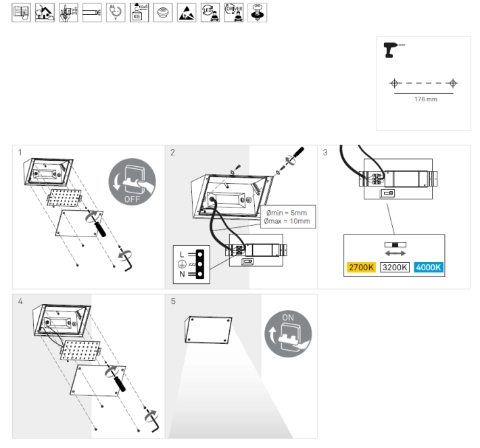Click the hex key in step 4
Image resolution: width=480 pixels, height=448 pixels.
(x=153, y=420)
